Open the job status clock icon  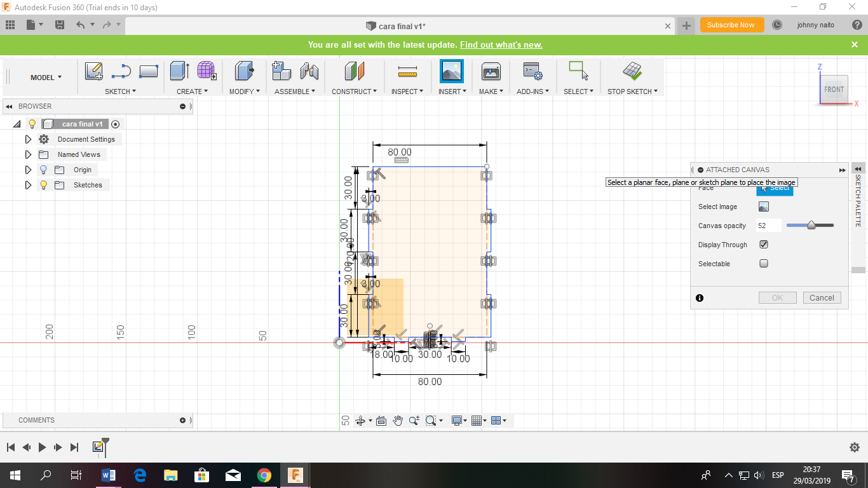point(777,25)
